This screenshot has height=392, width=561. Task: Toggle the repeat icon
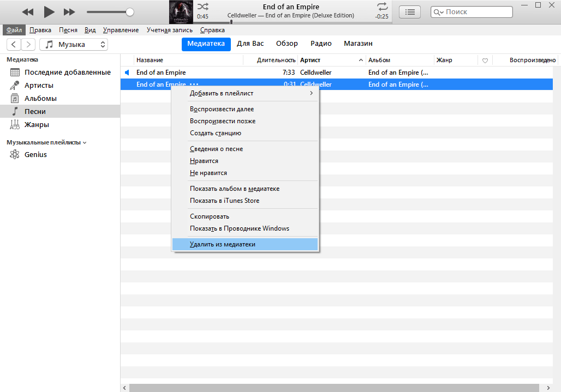tap(382, 7)
